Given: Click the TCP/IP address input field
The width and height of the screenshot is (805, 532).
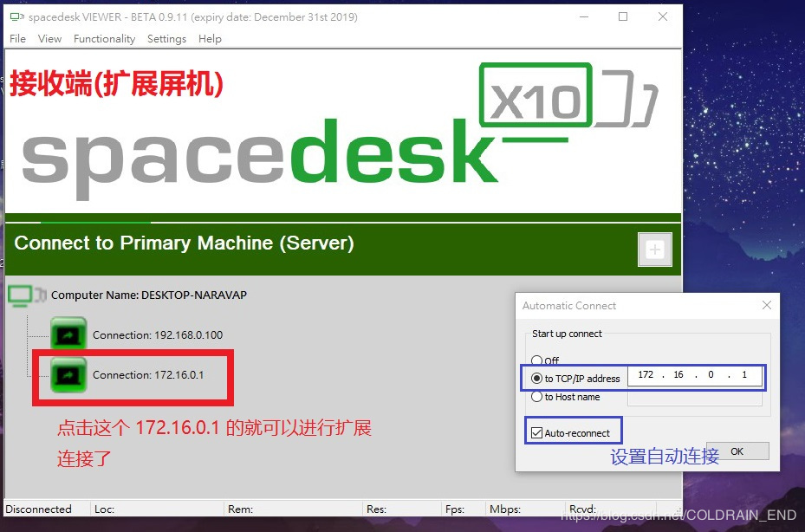Looking at the screenshot, I should coord(695,375).
